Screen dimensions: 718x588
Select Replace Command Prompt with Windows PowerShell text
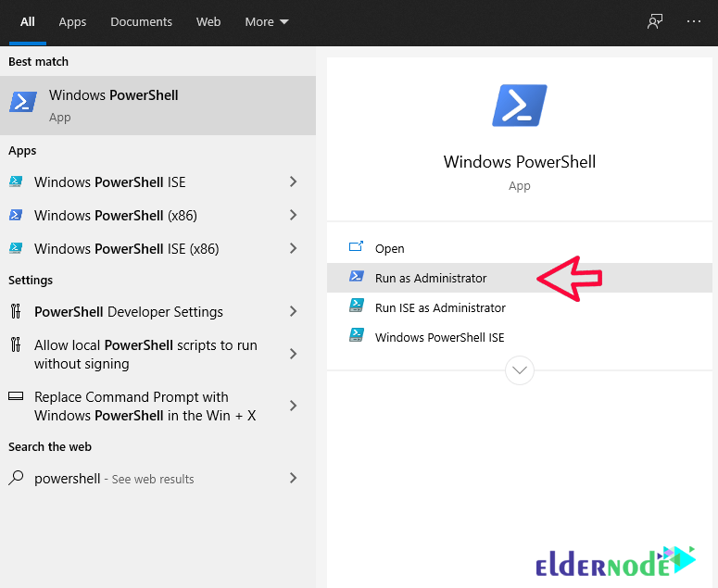(x=145, y=407)
